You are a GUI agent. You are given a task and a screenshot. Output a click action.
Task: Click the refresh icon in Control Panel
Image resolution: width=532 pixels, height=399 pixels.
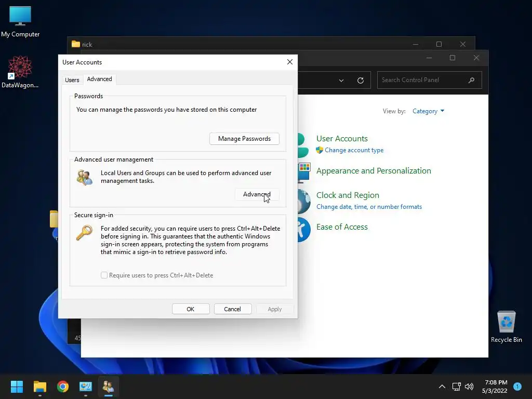pyautogui.click(x=361, y=81)
